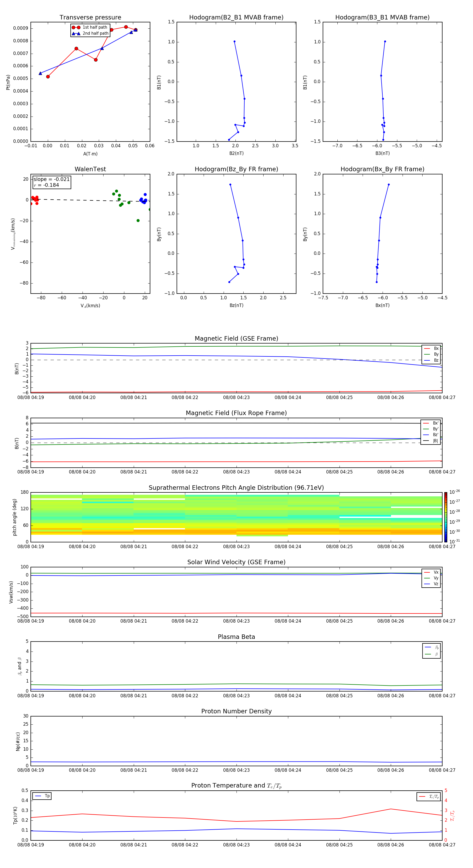Click the "Magnetic Field (GSE Frame)" title
This screenshot has width=473, height=868.
coord(236,339)
